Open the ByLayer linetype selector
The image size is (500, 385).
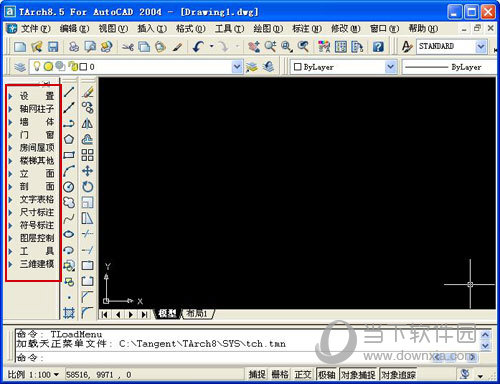(448, 67)
